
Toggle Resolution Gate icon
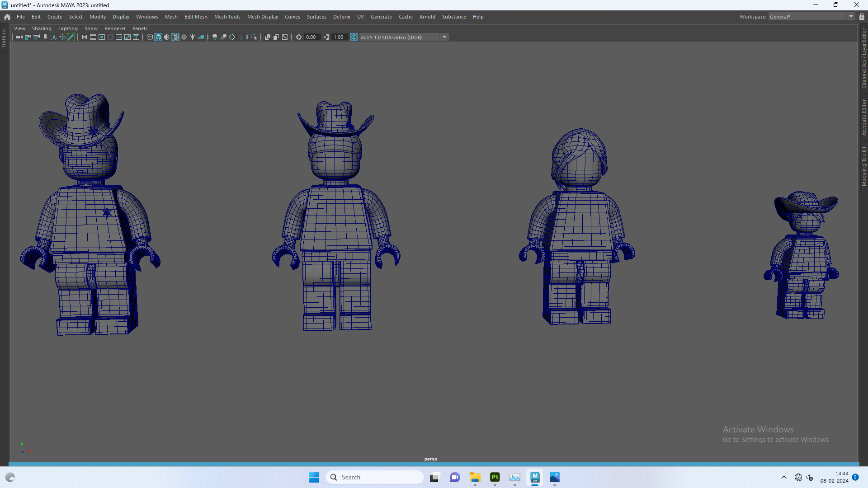[x=102, y=37]
